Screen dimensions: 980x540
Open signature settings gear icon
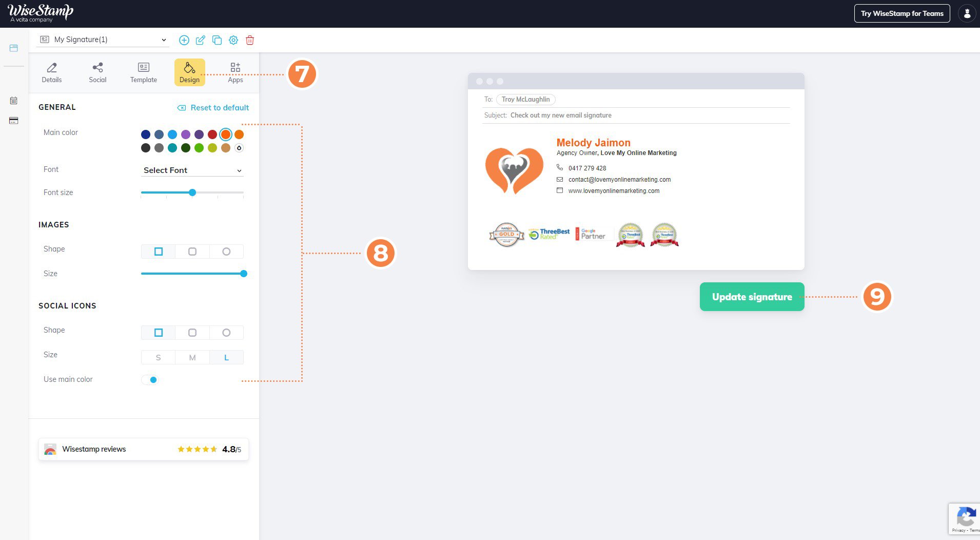233,40
